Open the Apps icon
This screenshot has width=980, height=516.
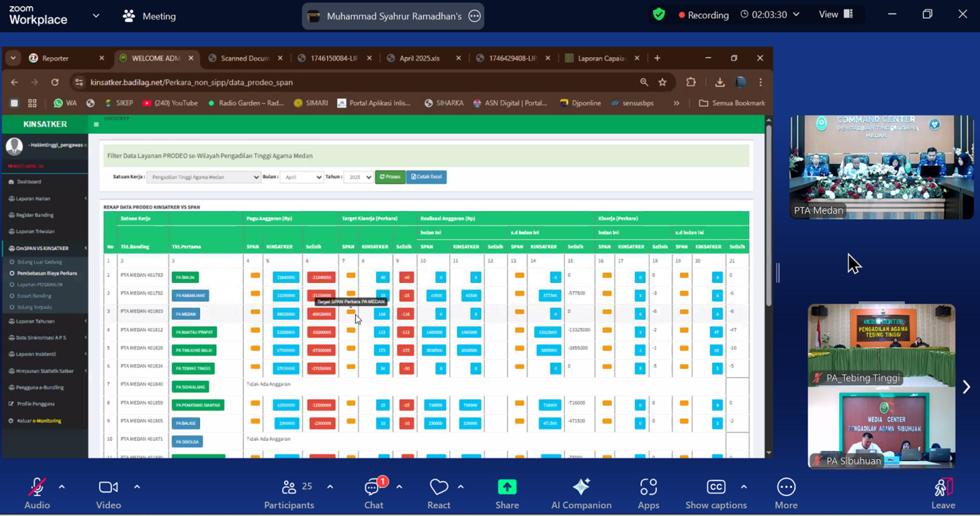tap(648, 487)
